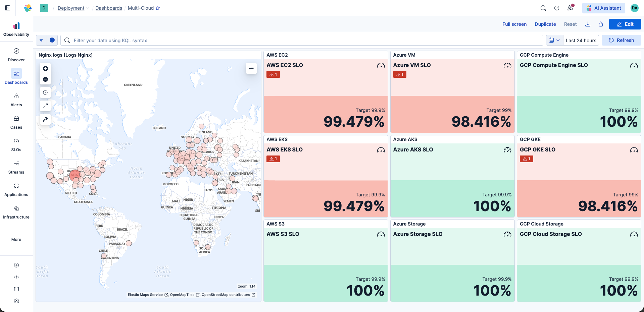Image resolution: width=644 pixels, height=312 pixels.
Task: Click the map fit-to-data-bounds icon
Action: pyautogui.click(x=45, y=92)
